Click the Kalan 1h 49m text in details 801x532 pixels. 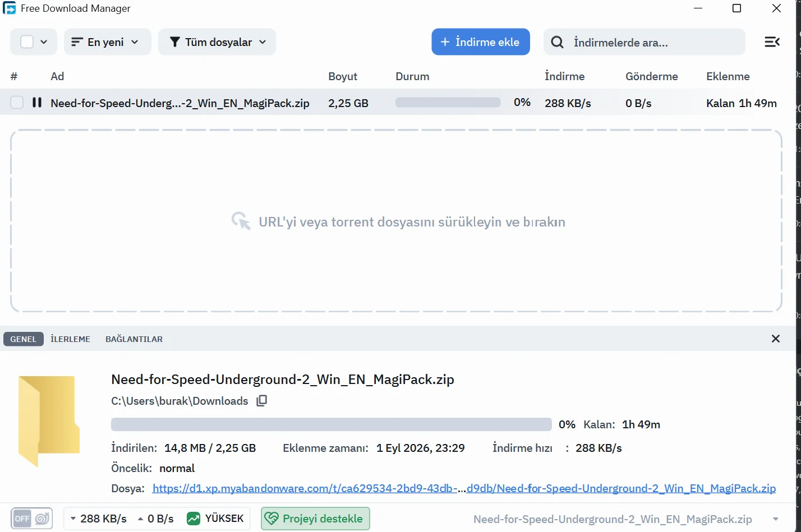click(x=622, y=424)
